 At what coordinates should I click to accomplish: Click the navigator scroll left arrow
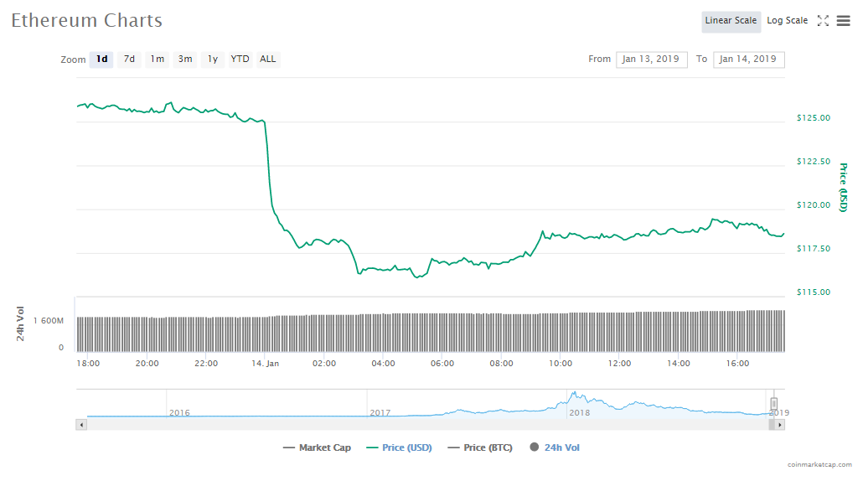81,425
